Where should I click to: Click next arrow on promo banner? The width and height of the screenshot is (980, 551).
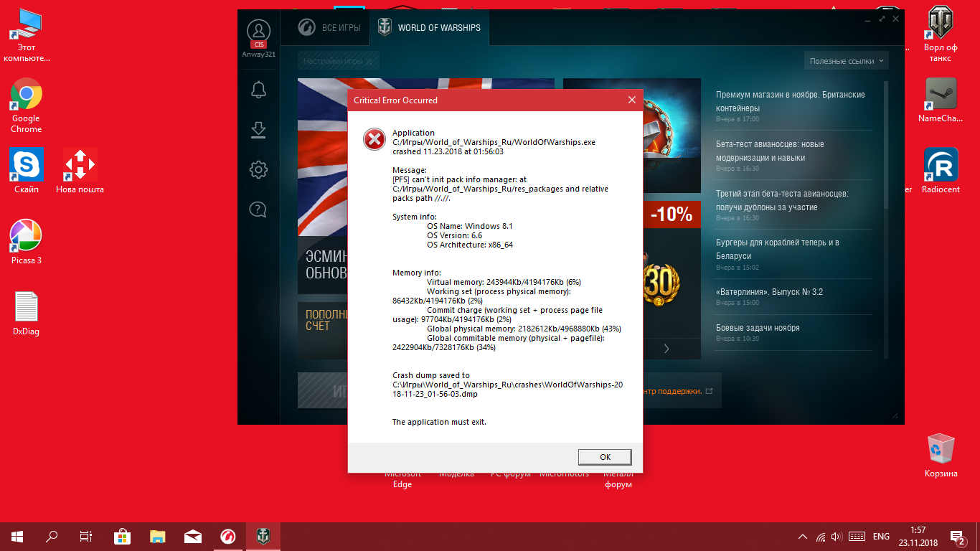point(666,348)
